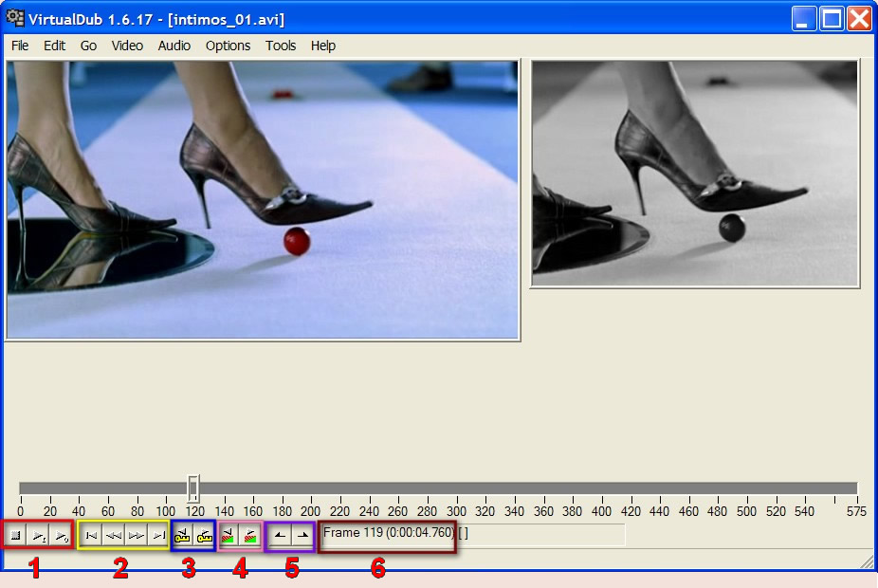
Task: Jump to the end of the video
Action: click(158, 535)
